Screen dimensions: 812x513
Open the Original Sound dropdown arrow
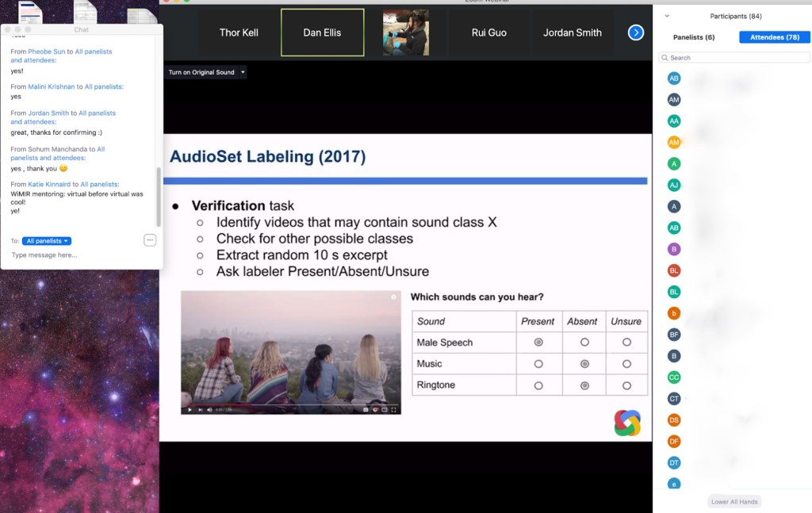[243, 72]
